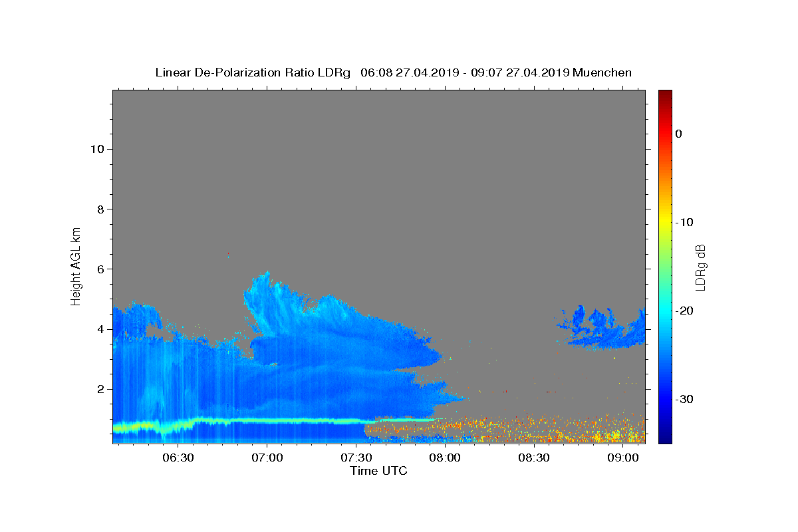798x532 pixels.
Task: Click the 08:30 time tick label
Action: pos(533,458)
